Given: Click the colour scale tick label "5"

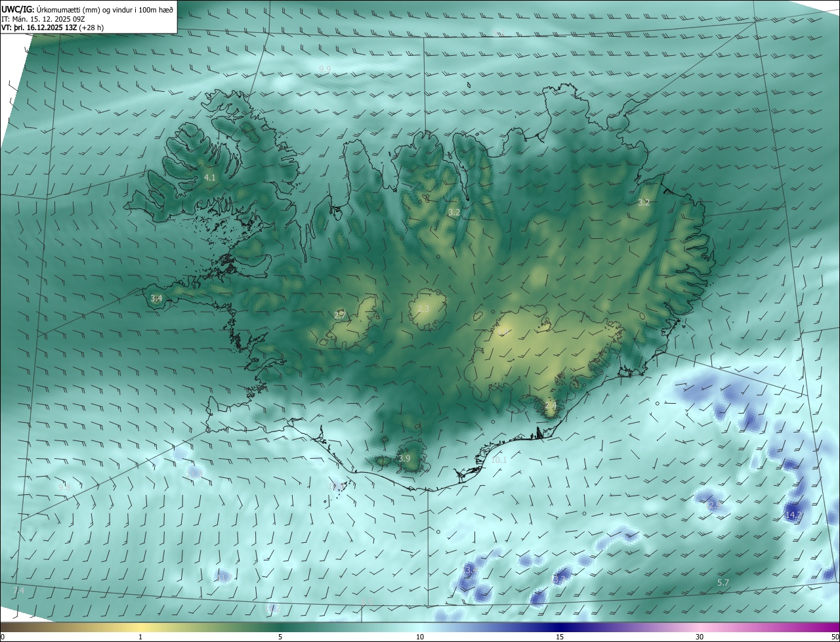Looking at the screenshot, I should tap(280, 637).
